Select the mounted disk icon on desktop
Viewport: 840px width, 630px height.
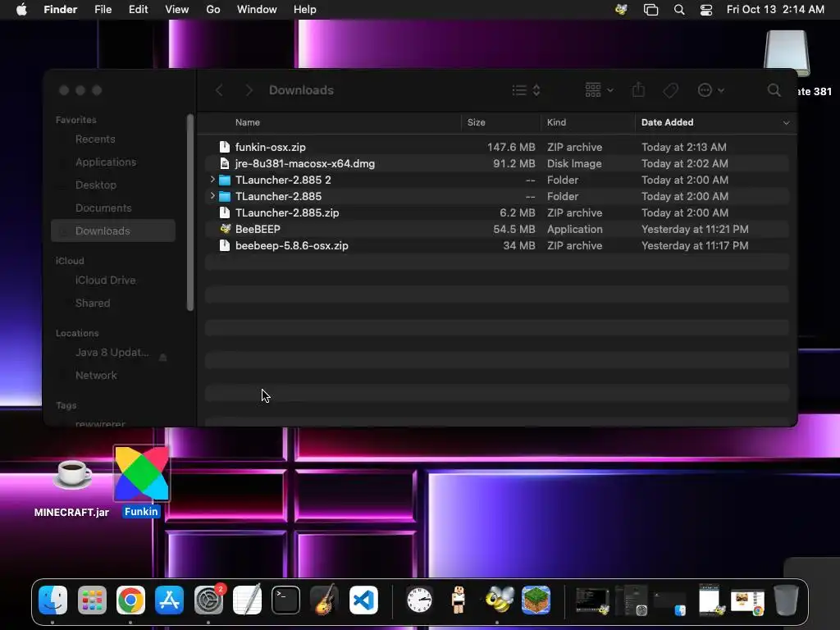(x=786, y=53)
